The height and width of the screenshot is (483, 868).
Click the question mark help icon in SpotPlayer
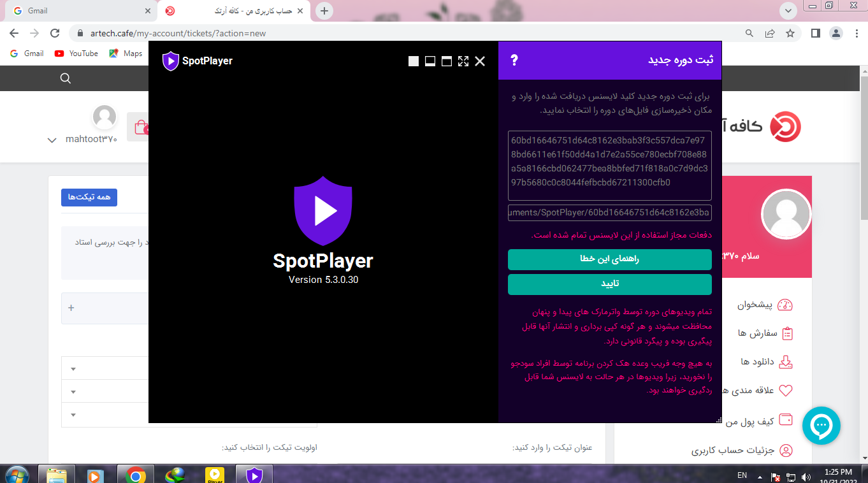[514, 61]
